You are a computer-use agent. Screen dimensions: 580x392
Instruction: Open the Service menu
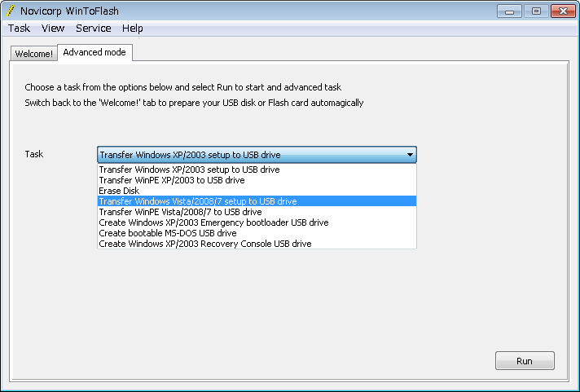pos(93,29)
